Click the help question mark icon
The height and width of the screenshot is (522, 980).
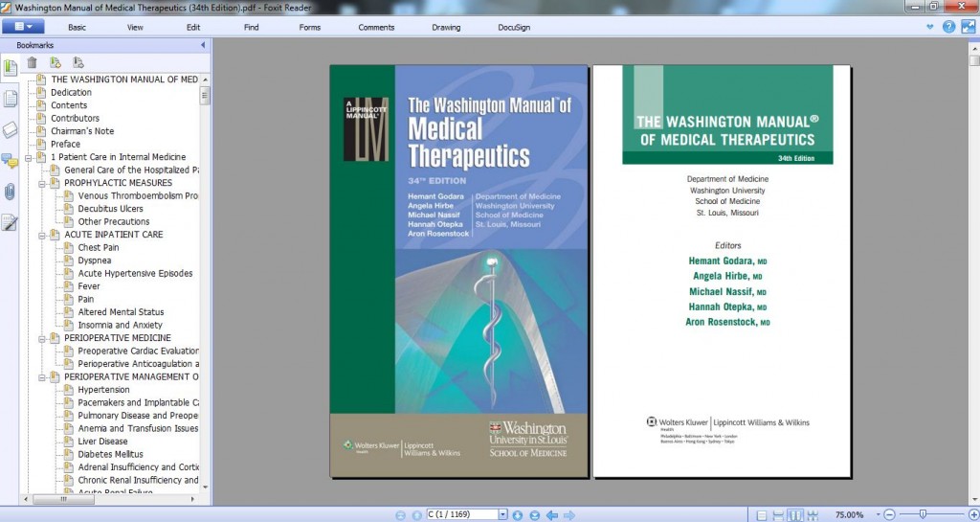(948, 26)
